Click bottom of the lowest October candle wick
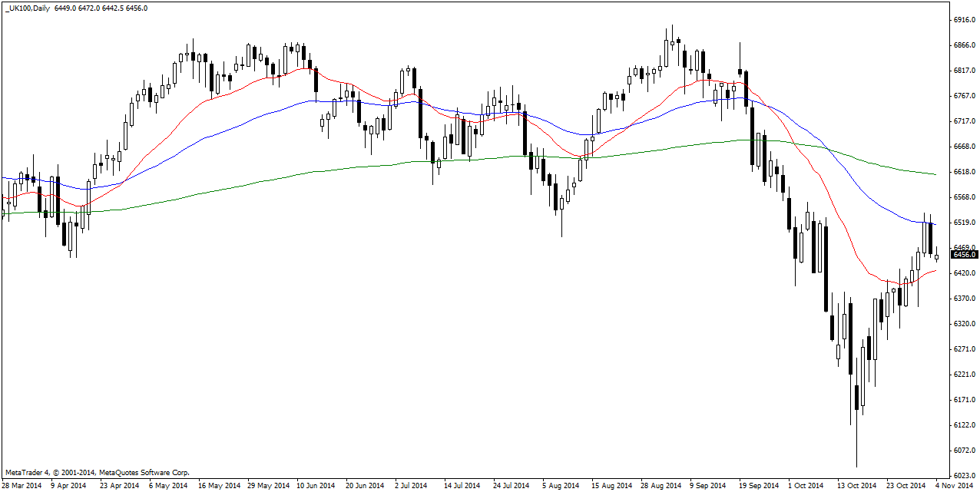 point(856,465)
